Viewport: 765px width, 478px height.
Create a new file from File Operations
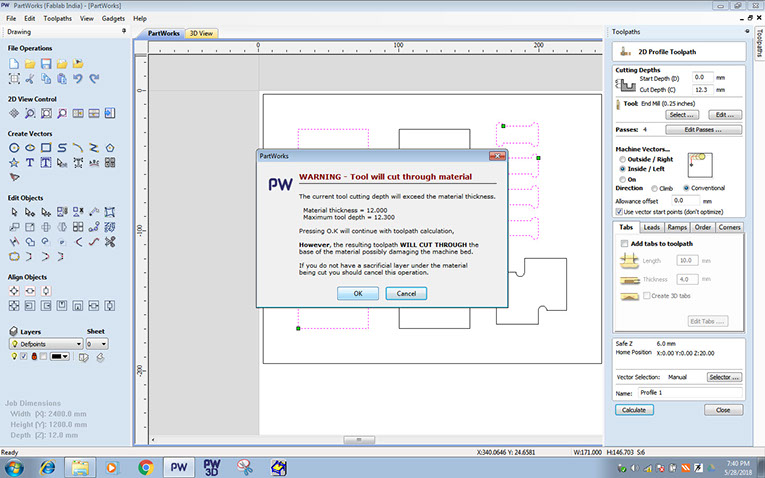coord(14,63)
